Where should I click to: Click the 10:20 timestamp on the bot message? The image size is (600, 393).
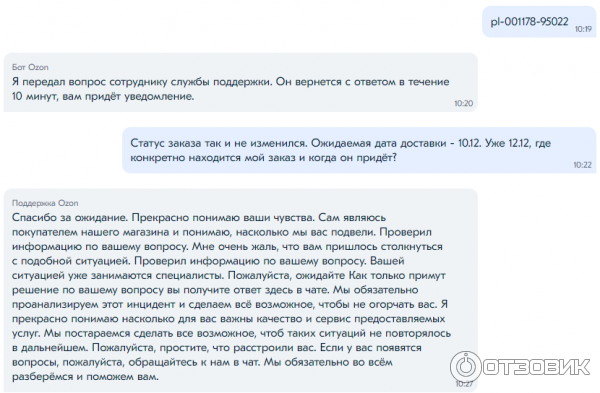coord(463,103)
